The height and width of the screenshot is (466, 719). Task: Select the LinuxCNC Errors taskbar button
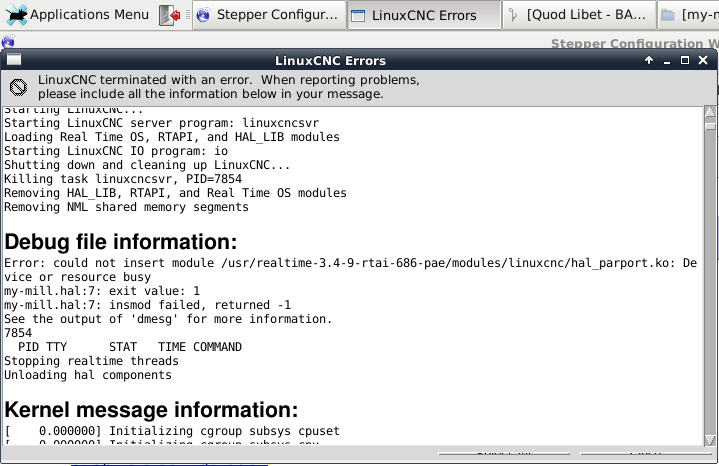424,15
